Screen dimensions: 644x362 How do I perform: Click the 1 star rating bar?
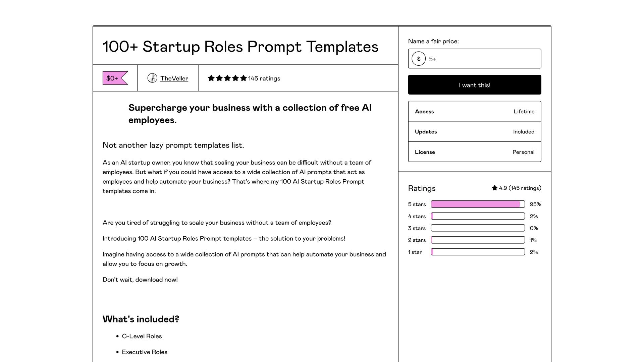pos(478,252)
